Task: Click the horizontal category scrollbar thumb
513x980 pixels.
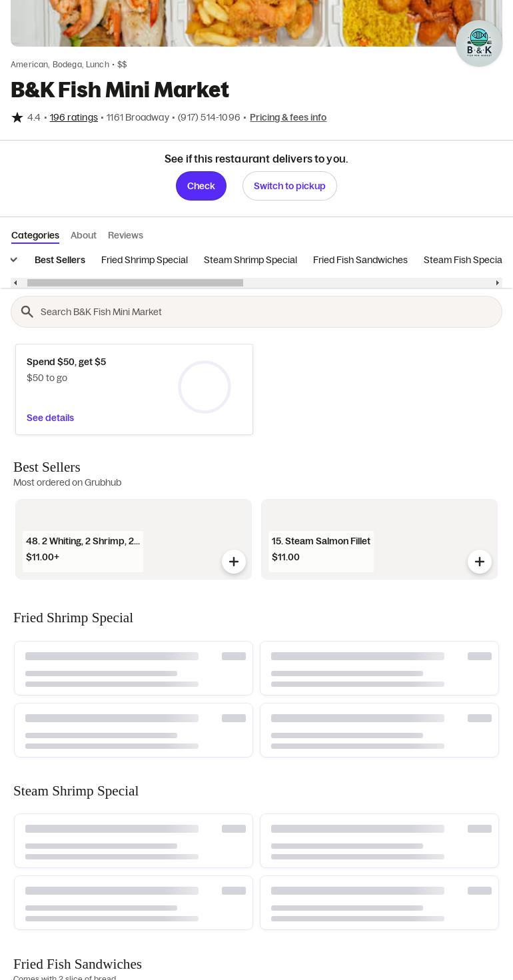Action: 135,283
